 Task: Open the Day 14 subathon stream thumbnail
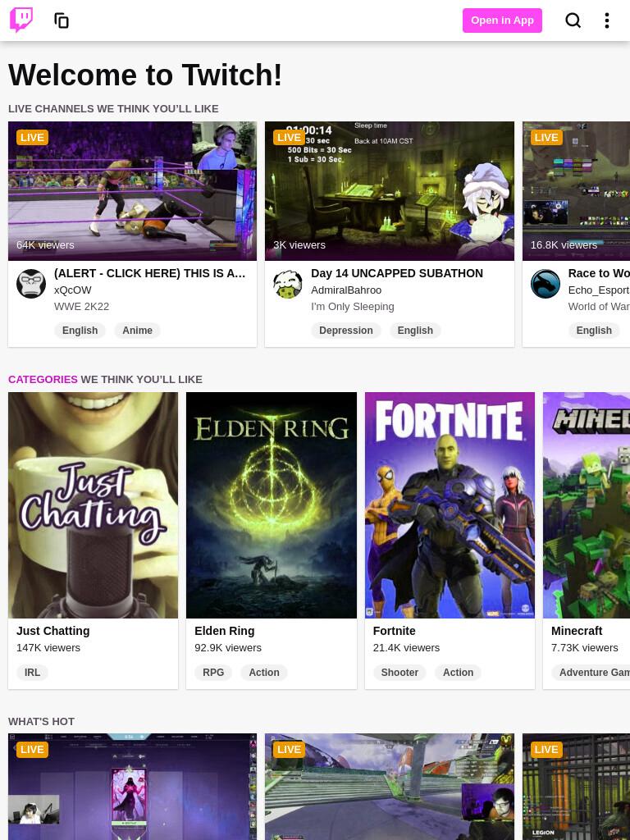pyautogui.click(x=390, y=190)
